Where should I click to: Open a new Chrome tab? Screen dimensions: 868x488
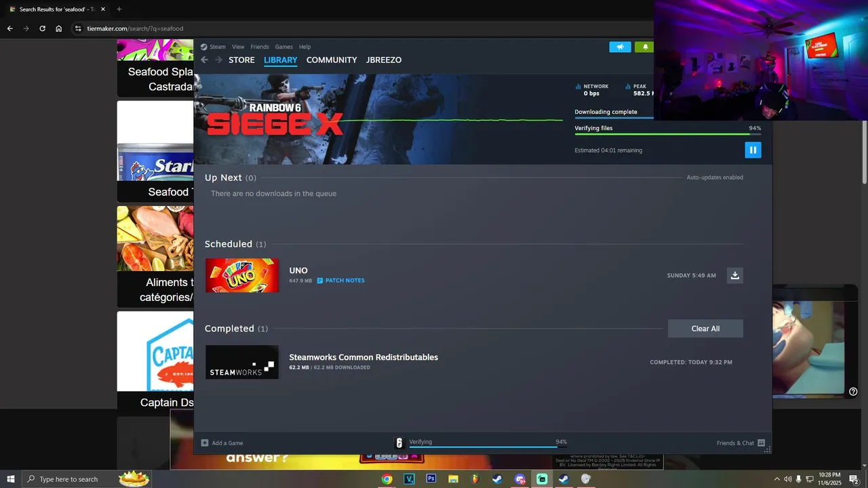pos(119,9)
